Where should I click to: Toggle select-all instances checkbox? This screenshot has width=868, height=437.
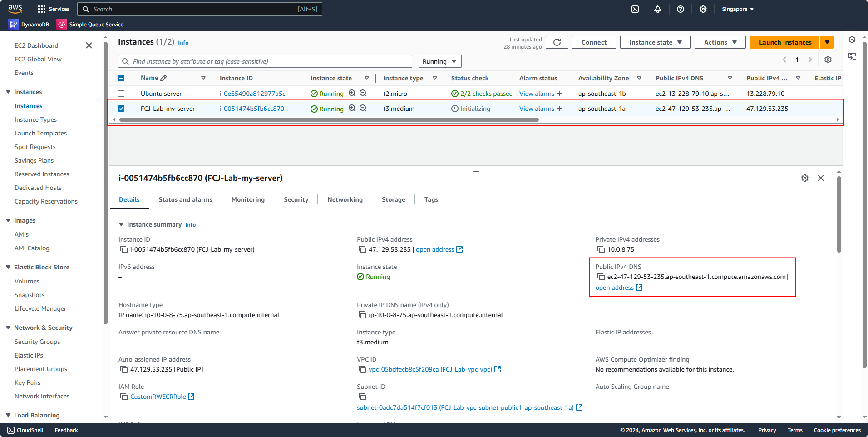tap(121, 78)
